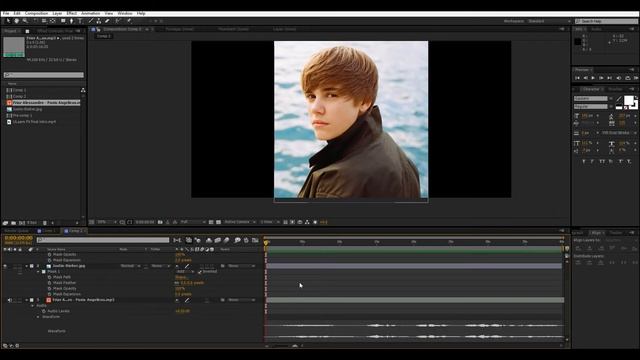Click the Play button in Preview panel

point(593,78)
